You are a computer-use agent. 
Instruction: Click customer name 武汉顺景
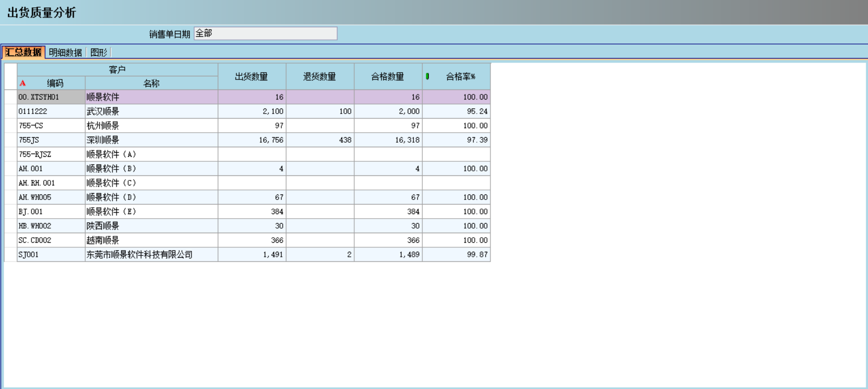pyautogui.click(x=103, y=111)
